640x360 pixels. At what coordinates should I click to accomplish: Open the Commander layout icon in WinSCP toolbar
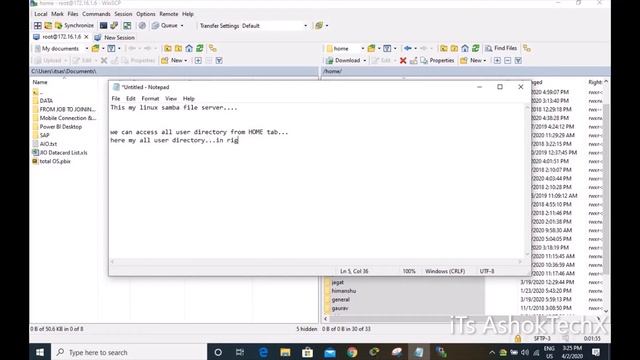(38, 25)
